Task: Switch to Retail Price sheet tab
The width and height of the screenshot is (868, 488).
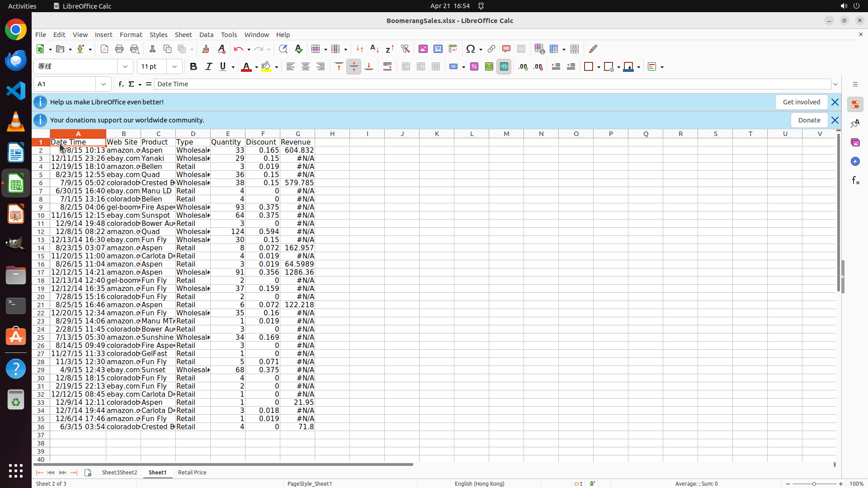Action: pyautogui.click(x=192, y=473)
